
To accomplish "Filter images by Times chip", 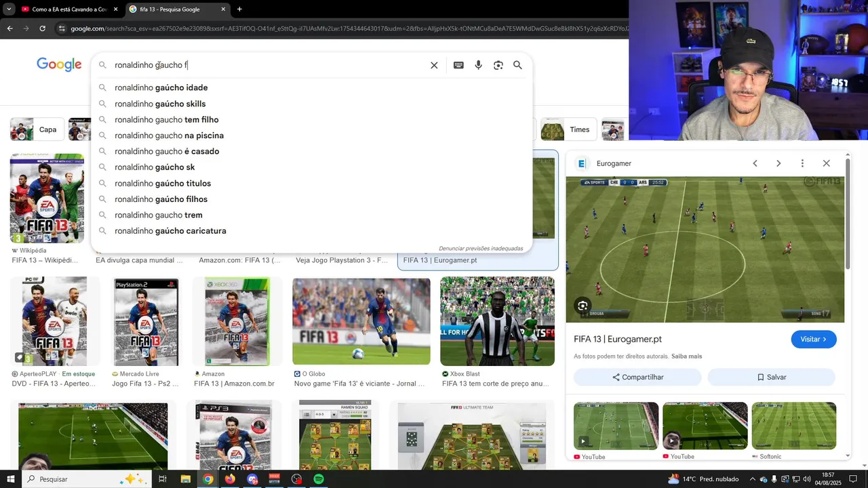I will pos(568,129).
